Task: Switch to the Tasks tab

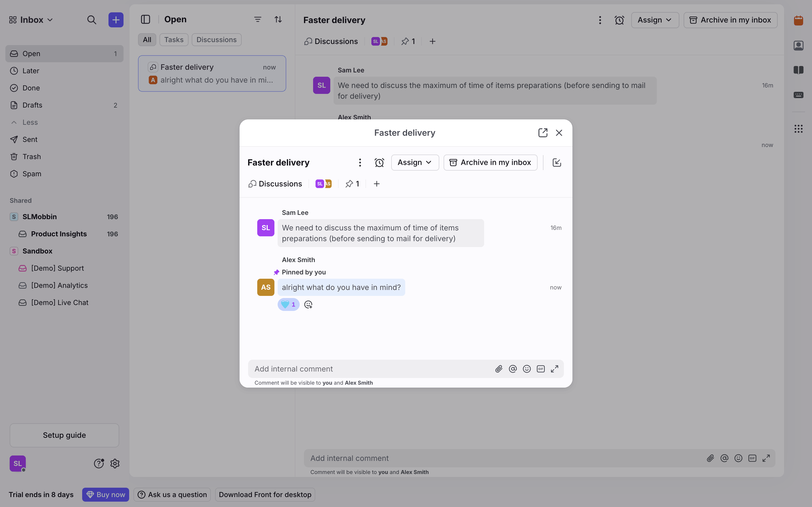Action: pyautogui.click(x=173, y=40)
